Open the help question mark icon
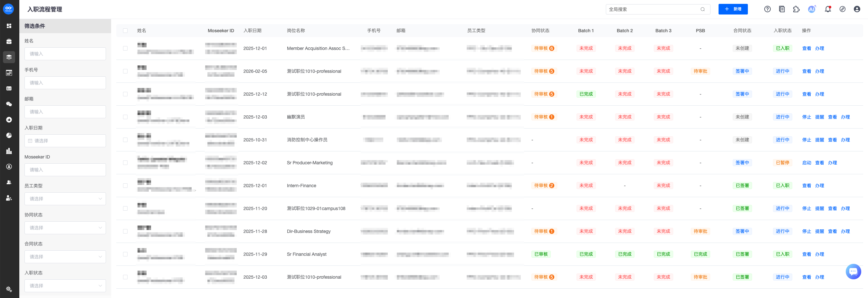The height and width of the screenshot is (298, 868). (767, 9)
